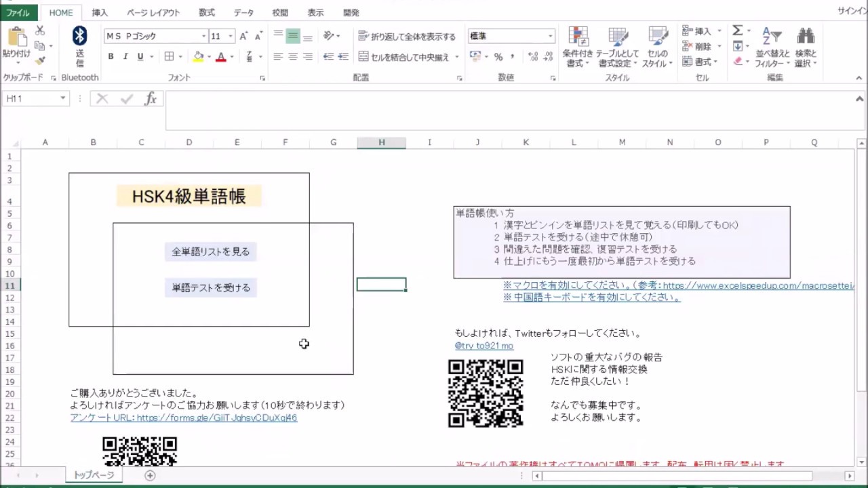Click the text orientation icon
868x488 pixels.
(x=328, y=36)
